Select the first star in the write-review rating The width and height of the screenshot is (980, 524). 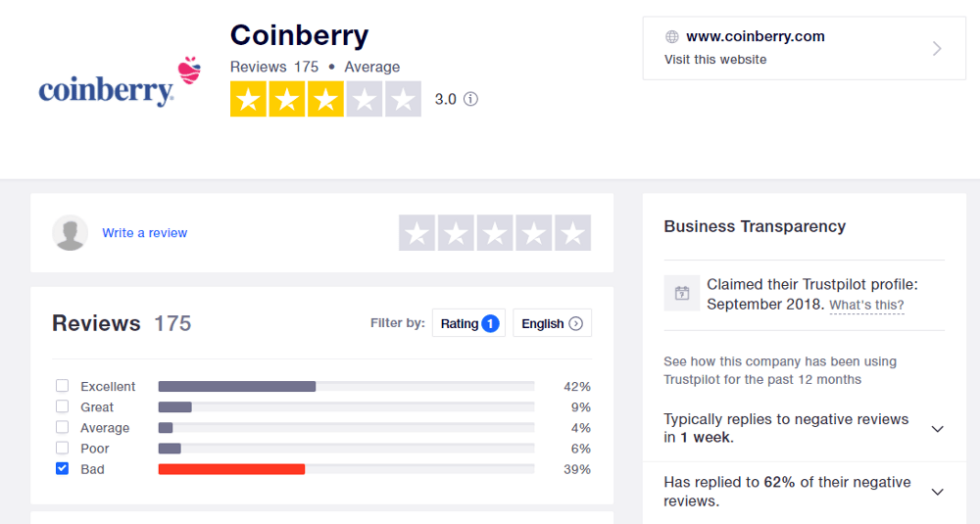tap(416, 233)
